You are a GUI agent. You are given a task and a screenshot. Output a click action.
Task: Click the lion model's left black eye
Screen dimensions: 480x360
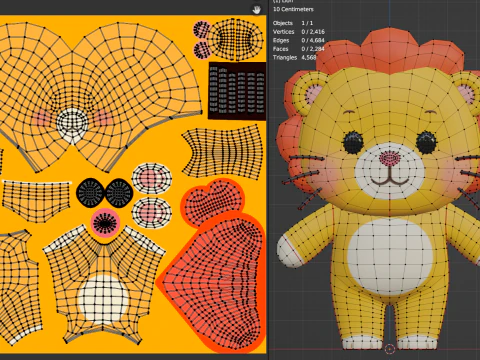(x=353, y=142)
